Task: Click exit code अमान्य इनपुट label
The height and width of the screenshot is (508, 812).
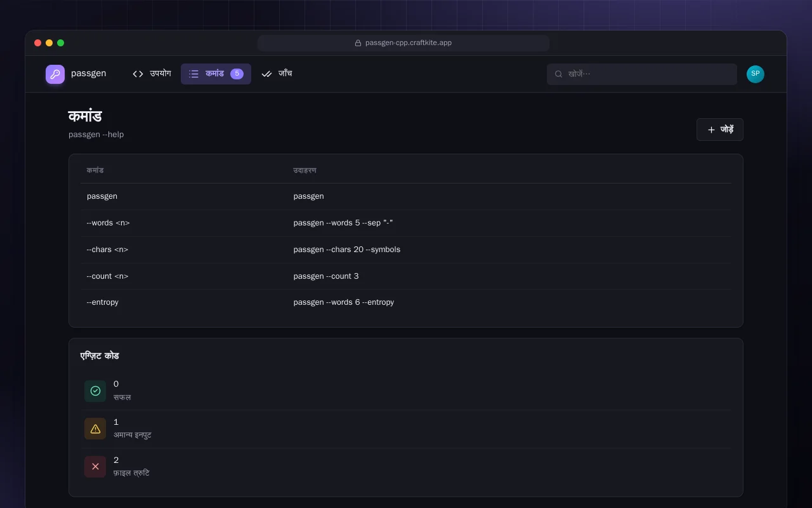Action: pos(133,435)
